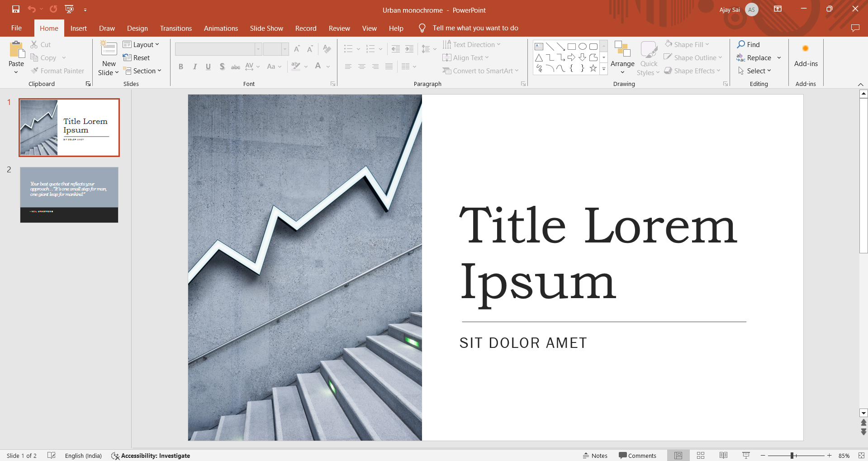Click the Slide 1 of 2 indicator
This screenshot has height=461, width=868.
click(x=22, y=456)
